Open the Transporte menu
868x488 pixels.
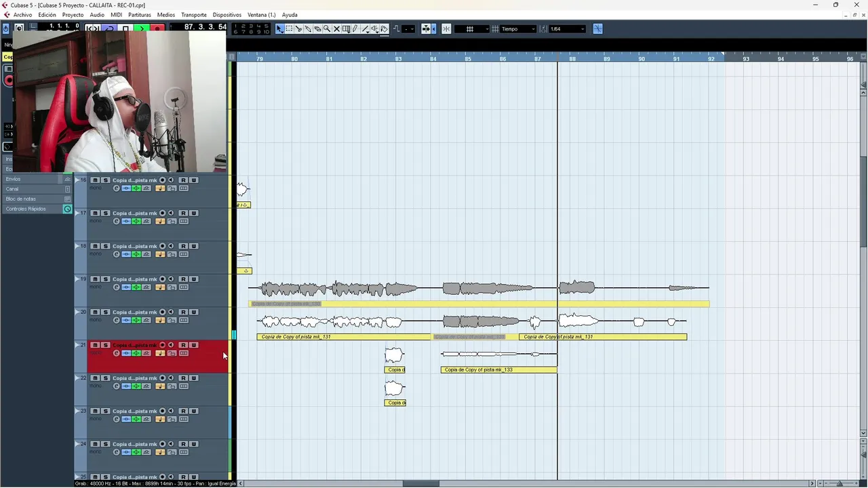click(194, 15)
